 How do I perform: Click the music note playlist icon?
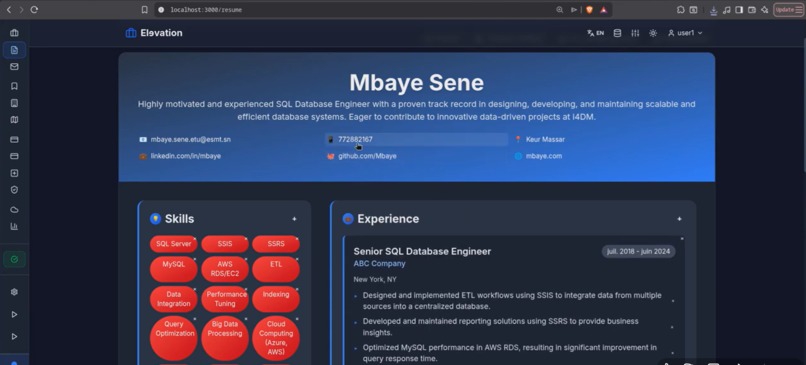pyautogui.click(x=726, y=9)
